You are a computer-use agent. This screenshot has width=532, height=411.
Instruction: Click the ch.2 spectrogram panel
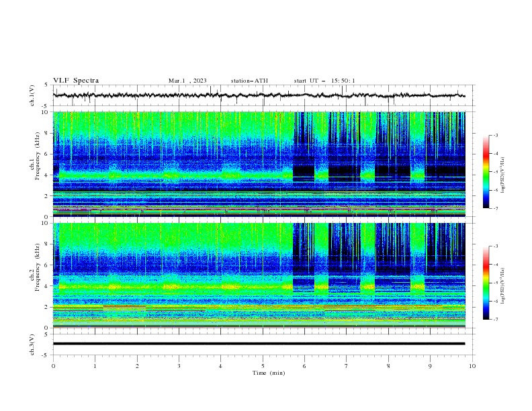(259, 275)
